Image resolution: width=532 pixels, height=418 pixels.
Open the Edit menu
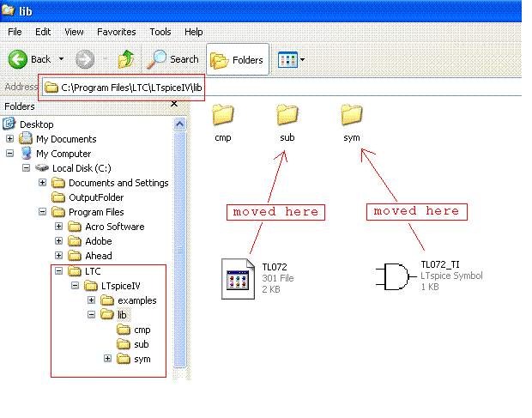[43, 32]
